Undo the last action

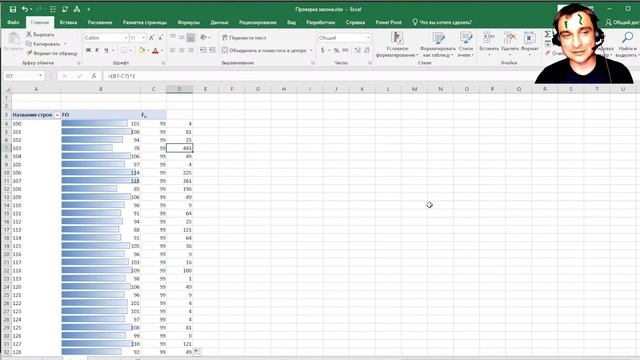pyautogui.click(x=25, y=9)
